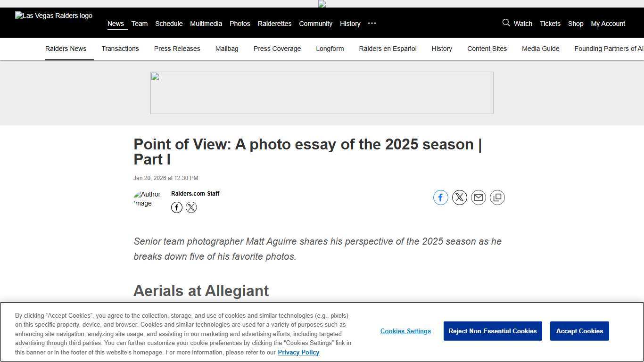Click the Raiders.com Staff author thumbnail
The width and height of the screenshot is (644, 362).
click(x=147, y=199)
